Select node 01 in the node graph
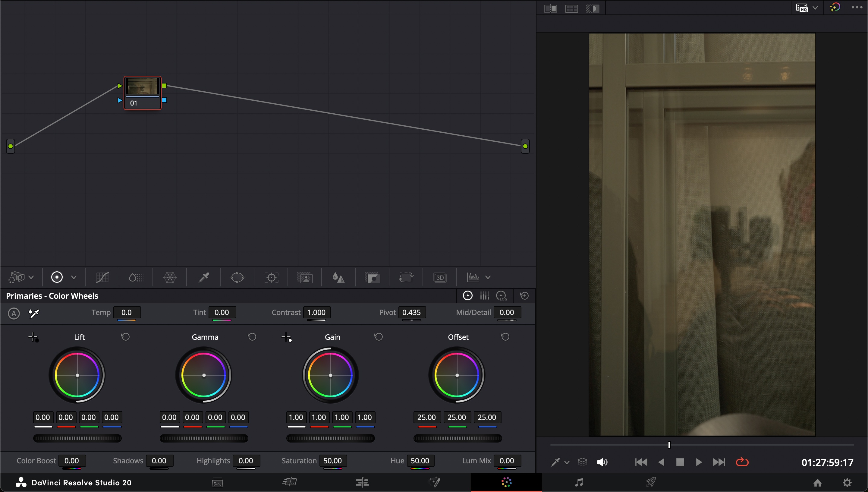The height and width of the screenshot is (492, 868). pyautogui.click(x=142, y=93)
